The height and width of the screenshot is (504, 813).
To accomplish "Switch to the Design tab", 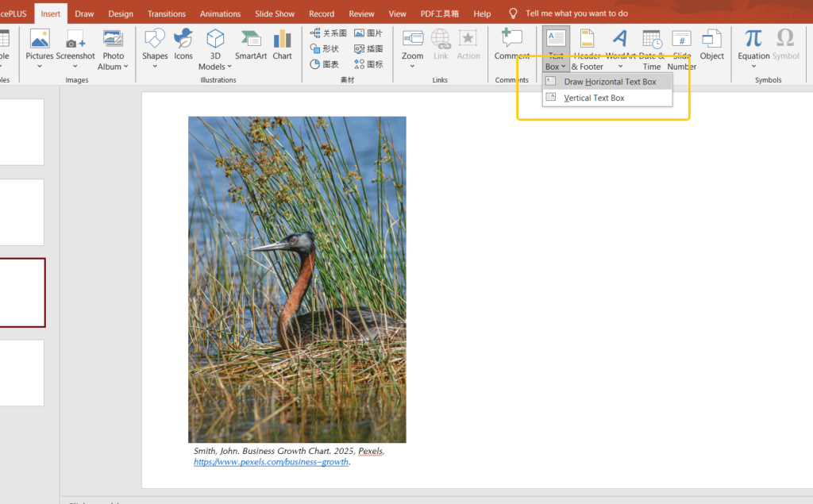I will point(121,13).
